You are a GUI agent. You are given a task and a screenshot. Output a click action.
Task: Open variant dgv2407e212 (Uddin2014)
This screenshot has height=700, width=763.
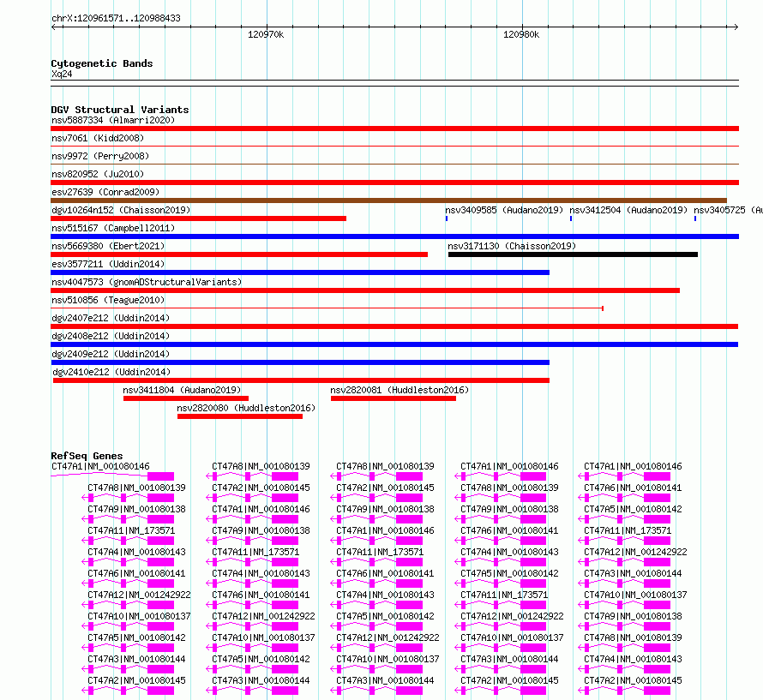coord(394,326)
